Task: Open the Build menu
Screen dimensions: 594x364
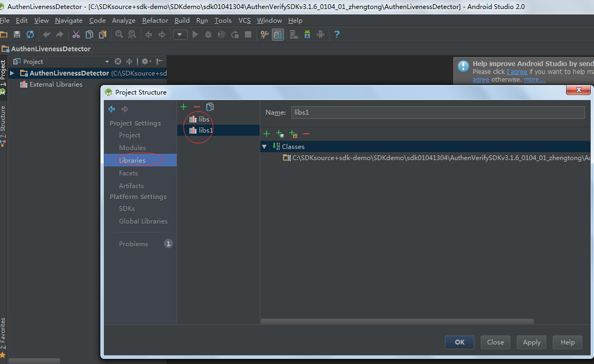Action: point(182,21)
